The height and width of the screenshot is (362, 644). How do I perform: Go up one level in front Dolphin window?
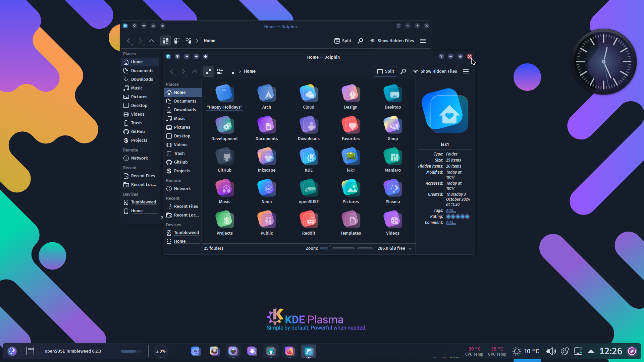[x=195, y=71]
